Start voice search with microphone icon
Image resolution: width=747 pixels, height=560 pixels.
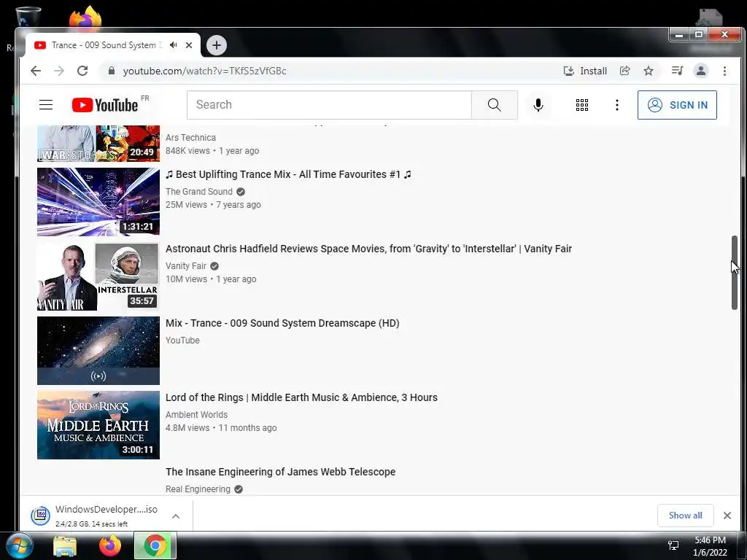(x=538, y=105)
